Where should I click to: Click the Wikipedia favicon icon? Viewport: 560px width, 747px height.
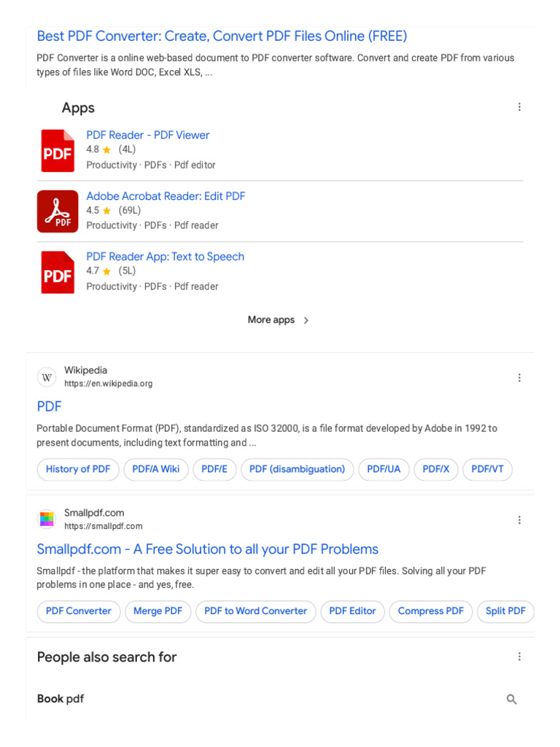click(x=47, y=377)
